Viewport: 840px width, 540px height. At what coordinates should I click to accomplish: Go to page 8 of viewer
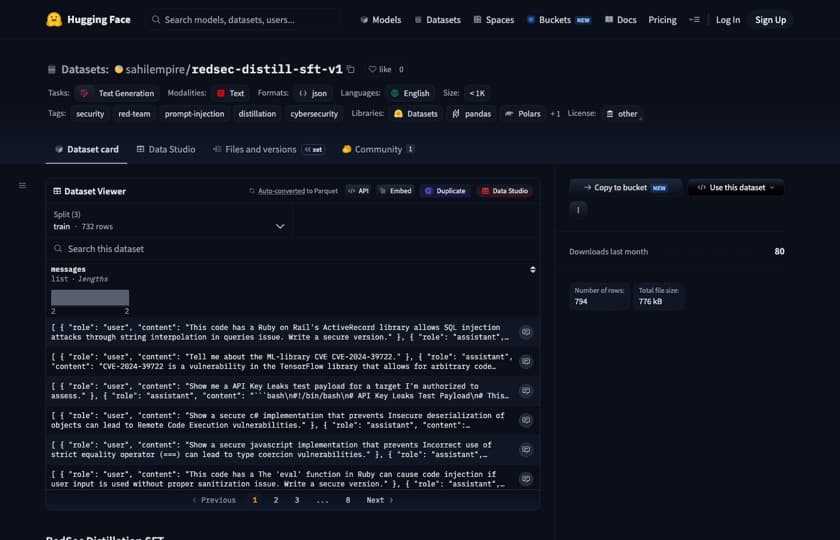[348, 500]
